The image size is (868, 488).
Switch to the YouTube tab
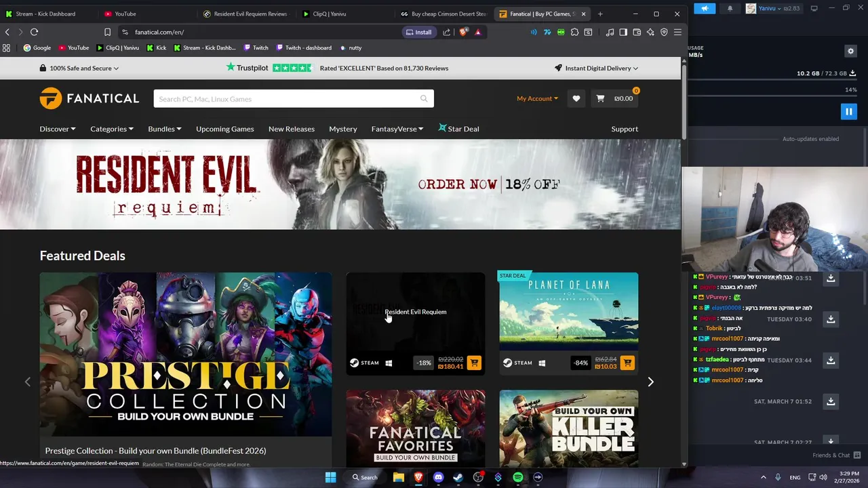[x=125, y=14]
